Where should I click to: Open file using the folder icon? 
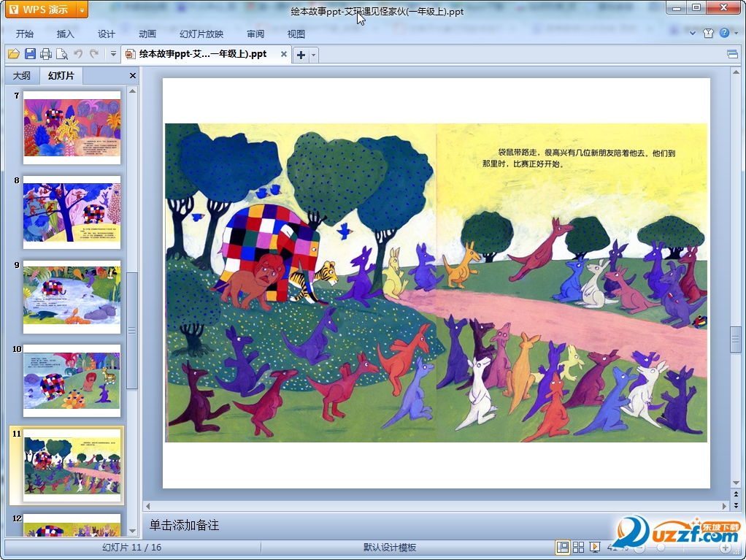click(14, 54)
